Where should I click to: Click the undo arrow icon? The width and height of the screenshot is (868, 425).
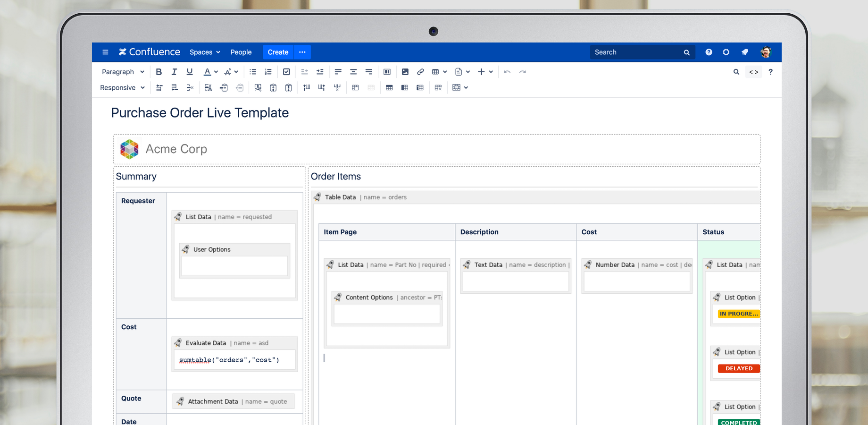tap(507, 71)
